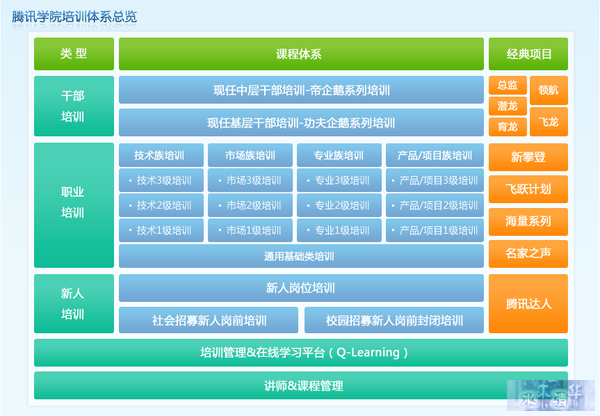Select 技术1级培训 cell
Screen dimensions: 600x416
[x=161, y=230]
